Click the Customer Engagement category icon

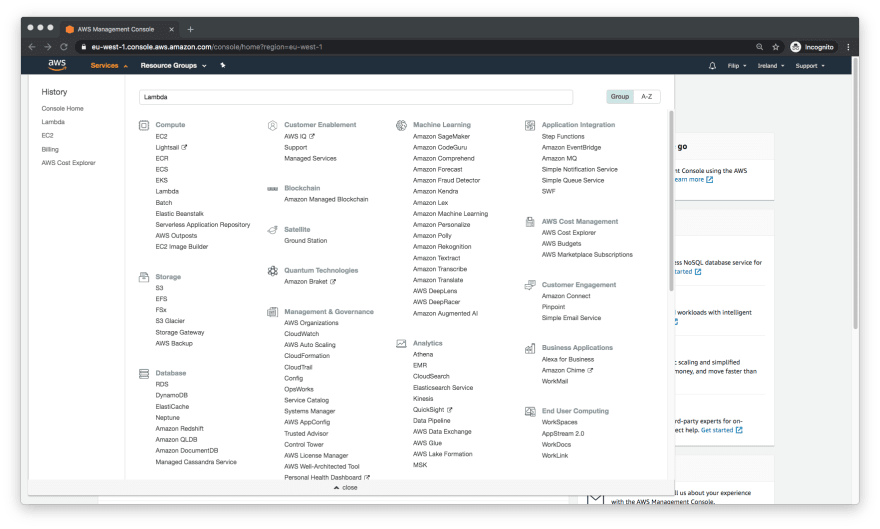(x=530, y=285)
